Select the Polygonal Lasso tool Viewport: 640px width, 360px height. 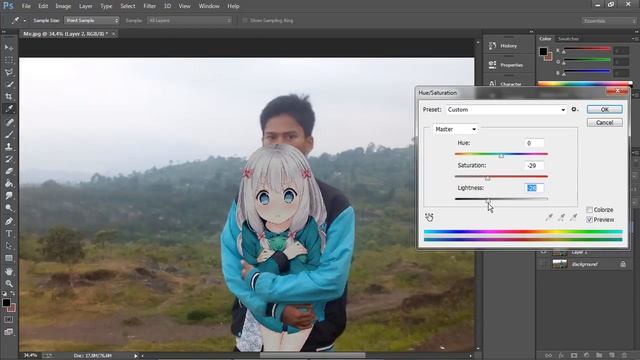[x=9, y=72]
